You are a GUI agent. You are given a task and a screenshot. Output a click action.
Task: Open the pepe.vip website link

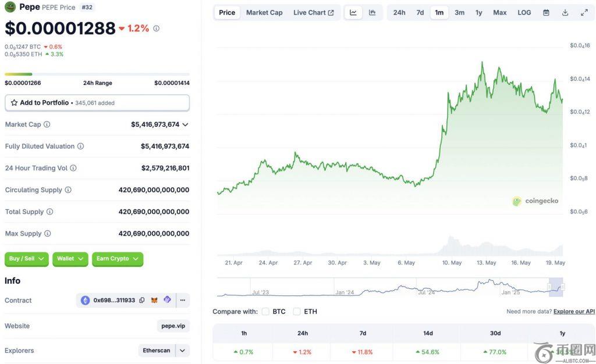point(173,326)
